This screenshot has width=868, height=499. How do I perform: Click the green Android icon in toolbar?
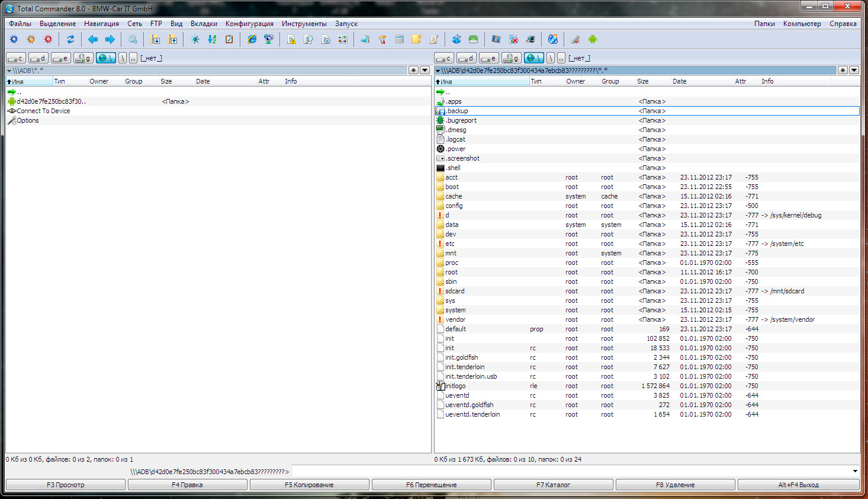(x=593, y=40)
